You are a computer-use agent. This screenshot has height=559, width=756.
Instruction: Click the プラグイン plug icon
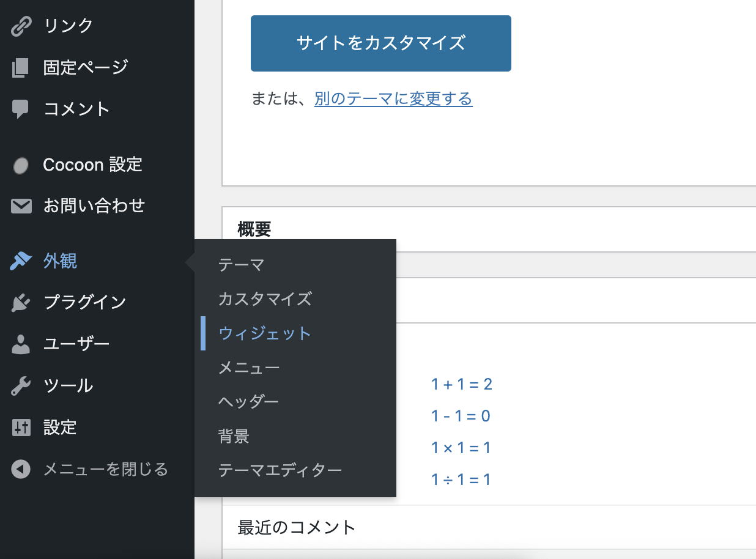click(21, 302)
